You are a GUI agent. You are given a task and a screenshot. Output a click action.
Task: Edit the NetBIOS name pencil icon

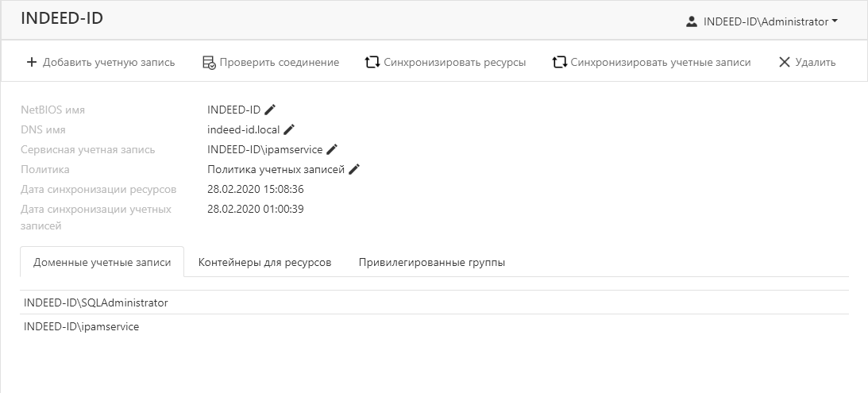(x=270, y=110)
